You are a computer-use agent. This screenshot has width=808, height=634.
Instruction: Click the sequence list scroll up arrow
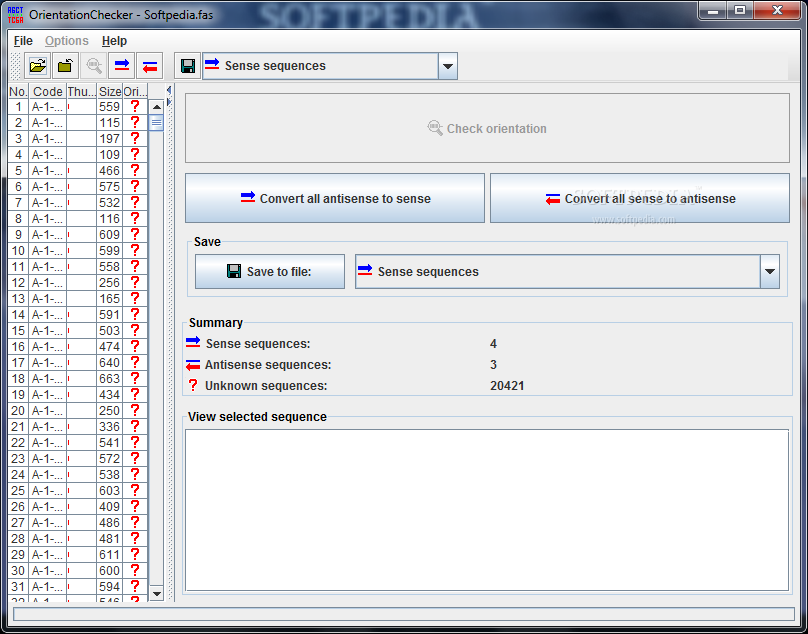point(157,107)
